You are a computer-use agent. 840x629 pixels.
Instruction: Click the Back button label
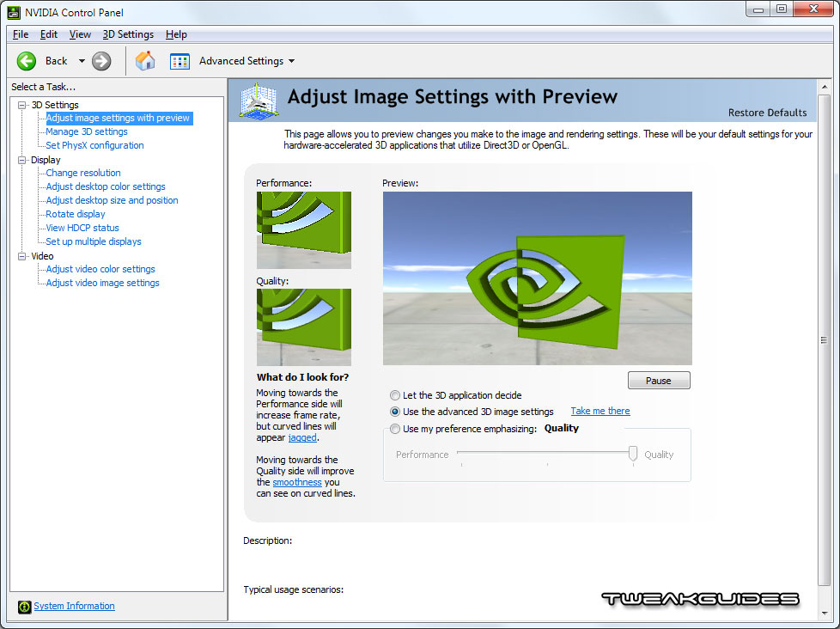(56, 61)
